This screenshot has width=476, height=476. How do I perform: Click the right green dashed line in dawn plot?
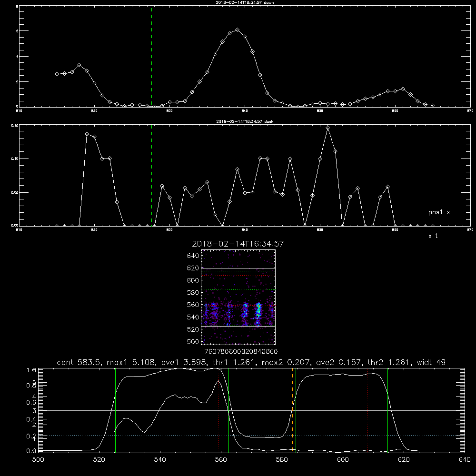(263, 56)
